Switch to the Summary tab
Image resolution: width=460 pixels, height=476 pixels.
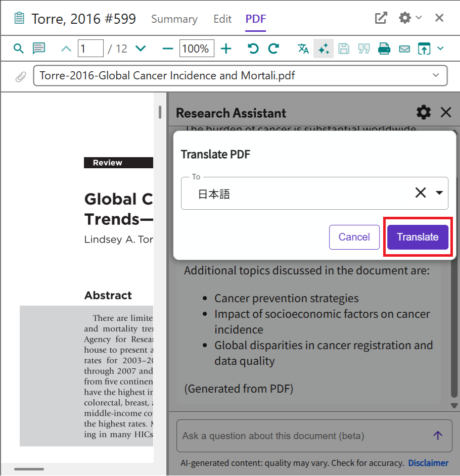[174, 19]
